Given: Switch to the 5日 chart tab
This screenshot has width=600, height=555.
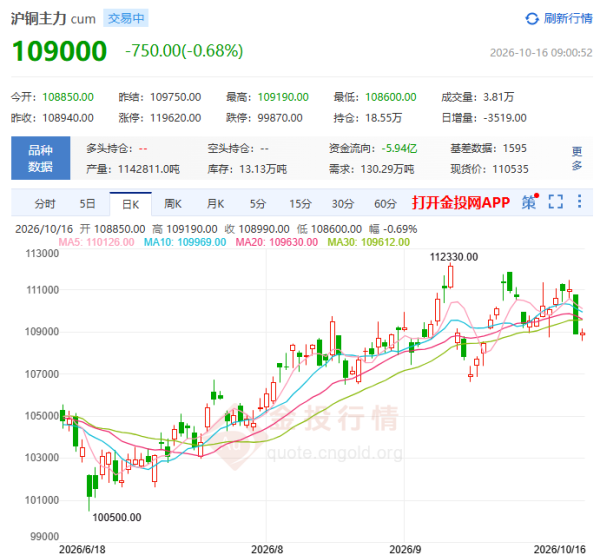Looking at the screenshot, I should point(87,204).
